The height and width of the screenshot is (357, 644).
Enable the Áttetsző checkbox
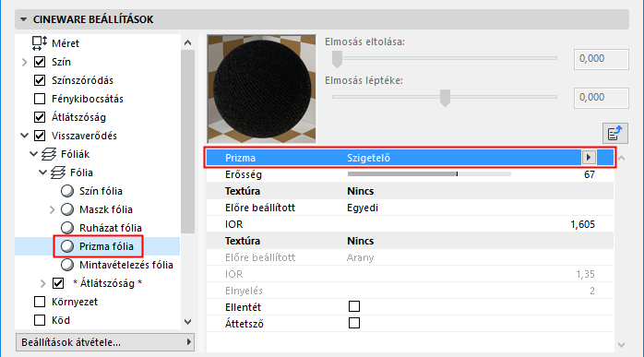pos(354,323)
